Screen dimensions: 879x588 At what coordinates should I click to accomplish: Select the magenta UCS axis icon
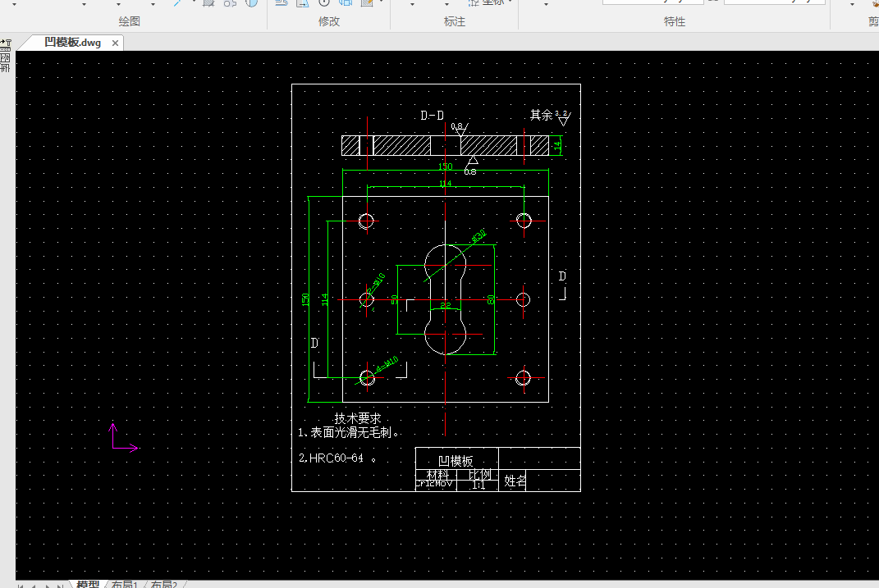point(124,438)
